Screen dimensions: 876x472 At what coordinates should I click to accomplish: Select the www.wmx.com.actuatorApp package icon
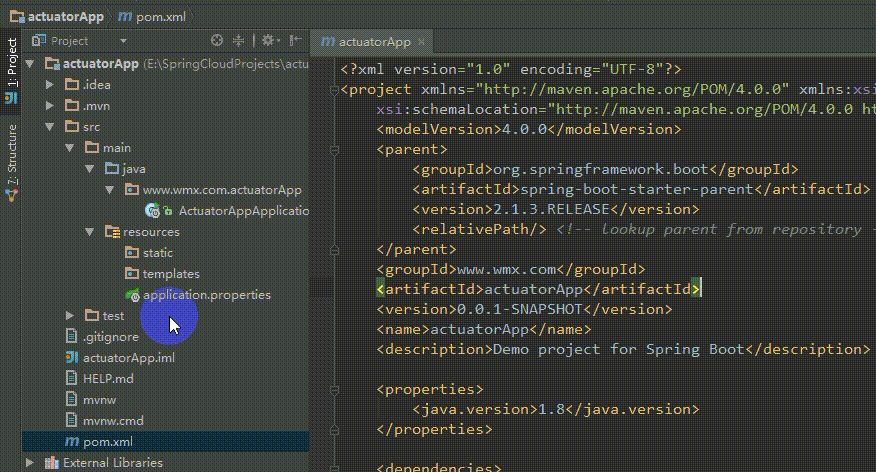tap(132, 189)
